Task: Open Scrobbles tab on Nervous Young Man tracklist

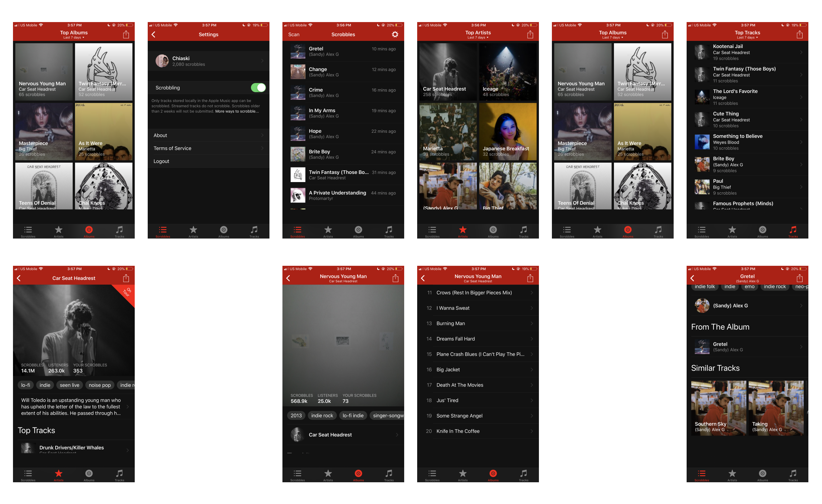Action: point(432,475)
